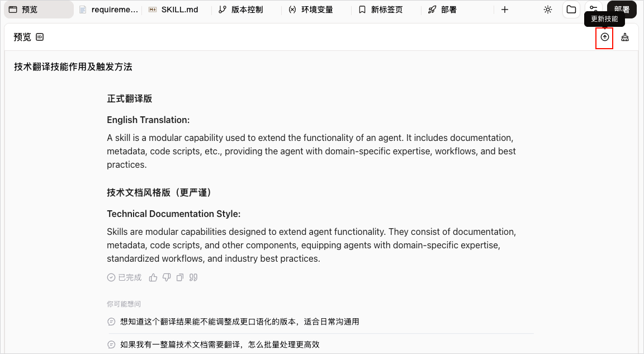Copy the translation response
The width and height of the screenshot is (644, 354).
180,277
